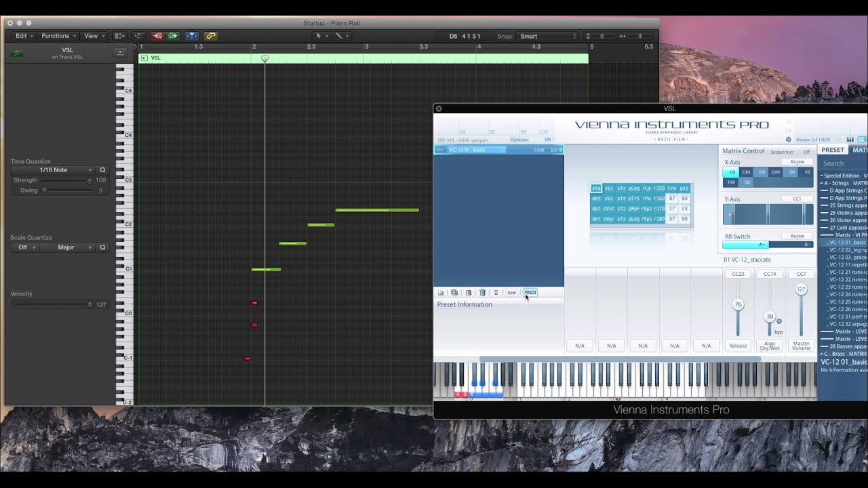Toggle the blue Catch Playhead button

click(x=192, y=36)
